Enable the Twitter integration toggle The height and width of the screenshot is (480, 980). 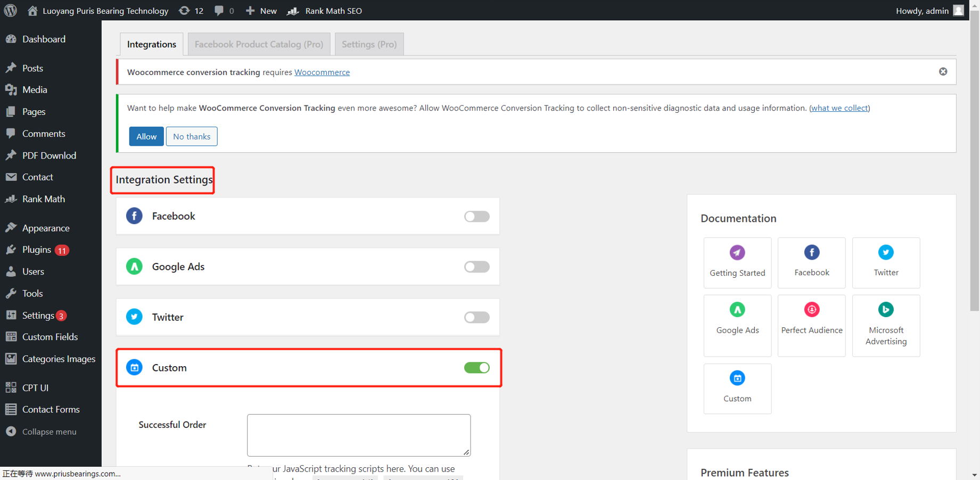pyautogui.click(x=476, y=317)
